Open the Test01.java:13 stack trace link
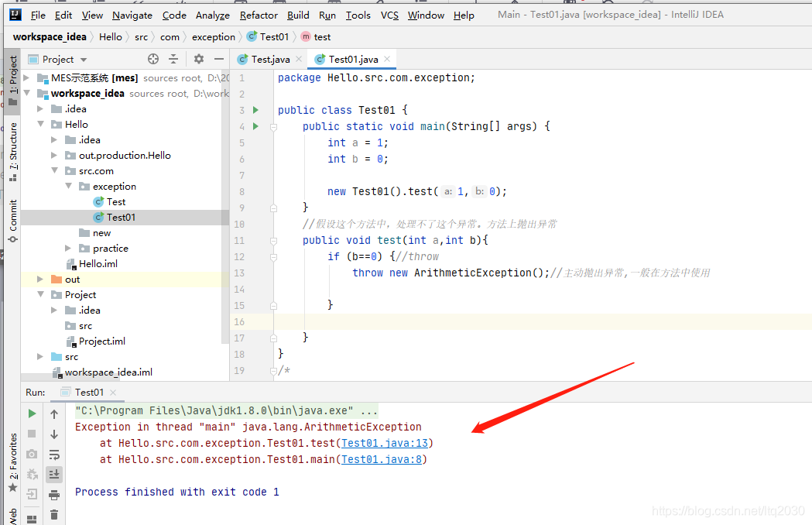Image resolution: width=812 pixels, height=525 pixels. pos(385,443)
